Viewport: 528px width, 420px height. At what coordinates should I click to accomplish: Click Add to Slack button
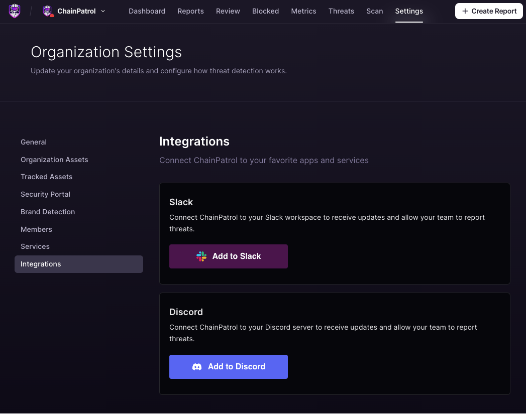coord(228,256)
